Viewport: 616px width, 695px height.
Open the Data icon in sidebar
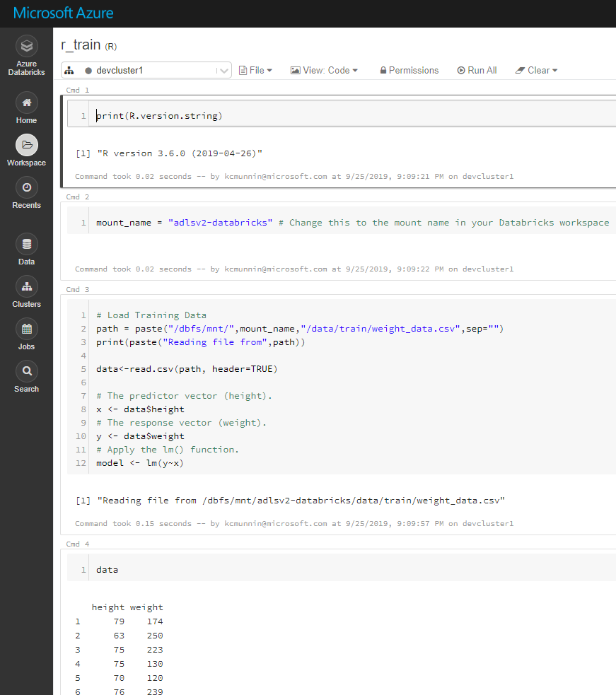(x=27, y=244)
